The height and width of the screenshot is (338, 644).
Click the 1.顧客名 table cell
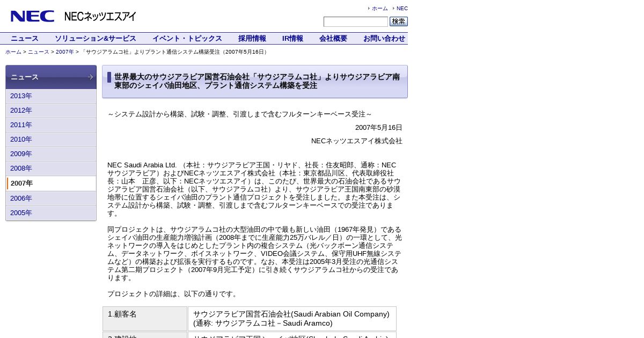click(x=145, y=319)
